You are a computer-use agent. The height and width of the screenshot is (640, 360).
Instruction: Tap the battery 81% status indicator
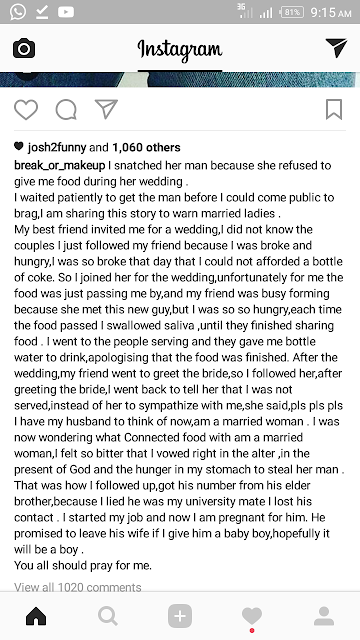[292, 12]
